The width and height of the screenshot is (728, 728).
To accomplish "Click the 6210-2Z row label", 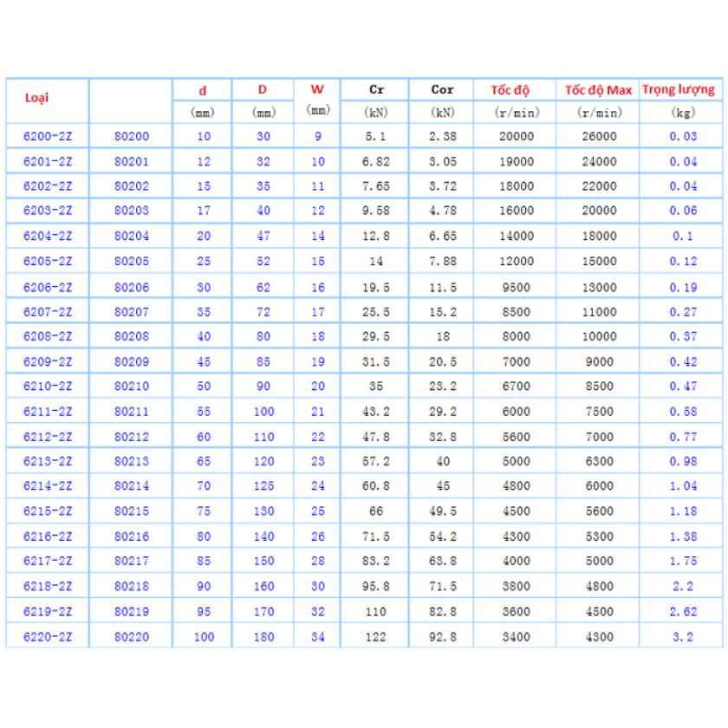I will (47, 387).
